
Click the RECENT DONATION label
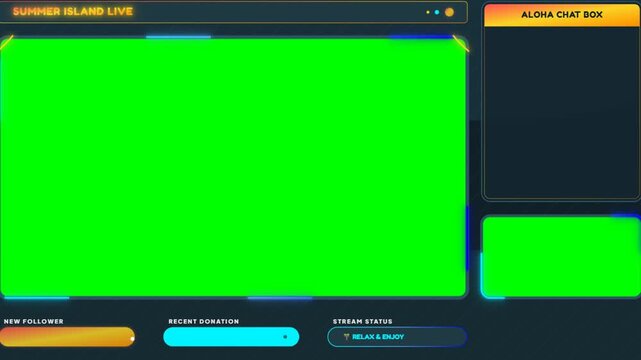(204, 321)
